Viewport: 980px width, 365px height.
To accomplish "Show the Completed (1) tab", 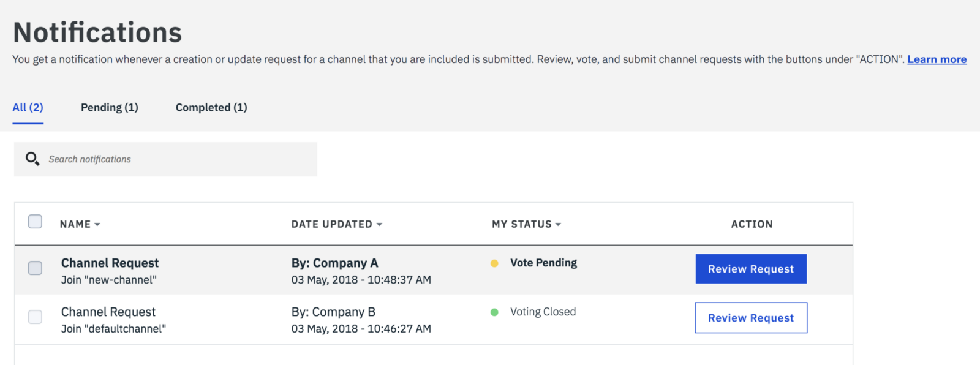I will click(211, 108).
